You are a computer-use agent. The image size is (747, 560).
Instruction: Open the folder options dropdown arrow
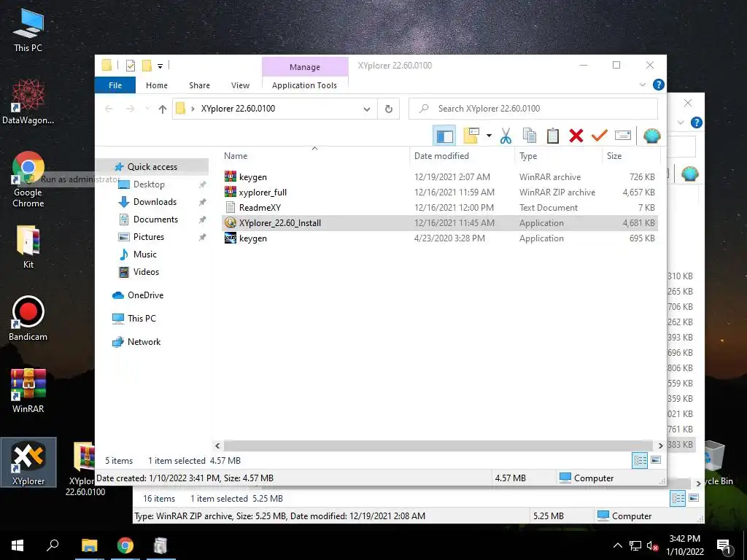[x=489, y=136]
